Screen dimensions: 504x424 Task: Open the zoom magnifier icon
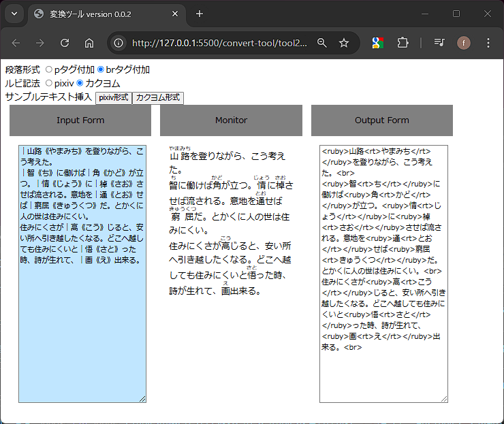(x=321, y=43)
